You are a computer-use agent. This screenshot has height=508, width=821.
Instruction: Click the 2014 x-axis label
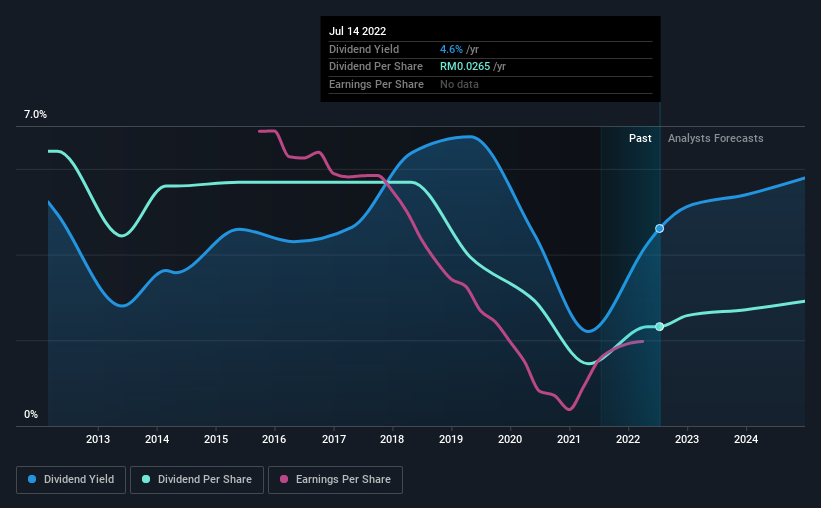(157, 439)
